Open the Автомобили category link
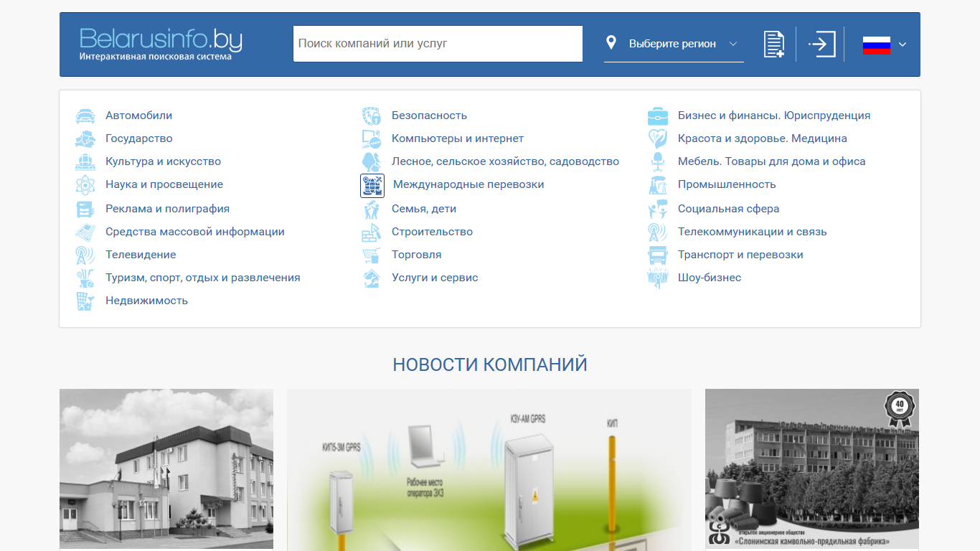The width and height of the screenshot is (980, 551). click(138, 116)
